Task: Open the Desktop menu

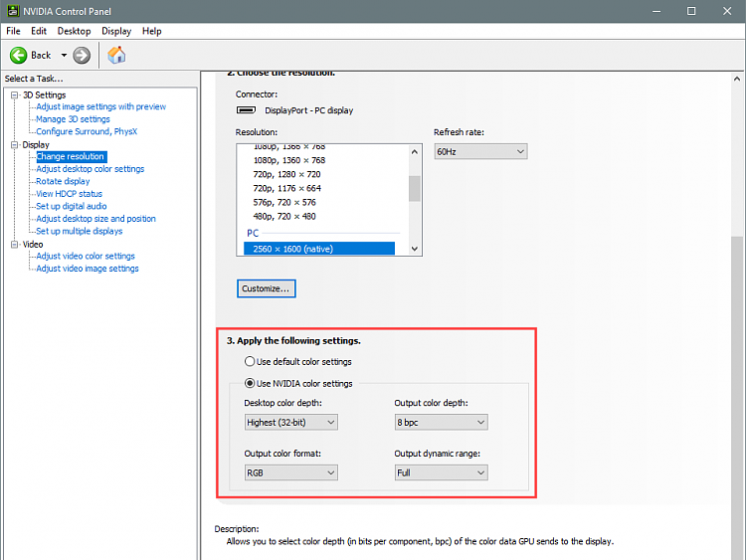Action: click(74, 31)
